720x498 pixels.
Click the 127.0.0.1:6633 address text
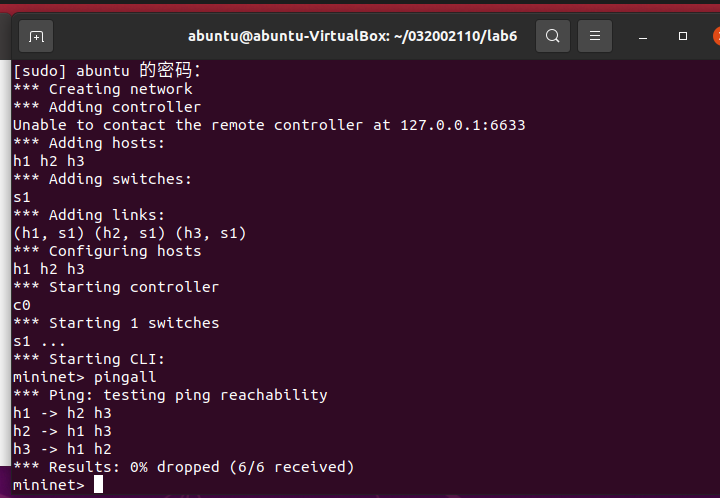point(463,125)
